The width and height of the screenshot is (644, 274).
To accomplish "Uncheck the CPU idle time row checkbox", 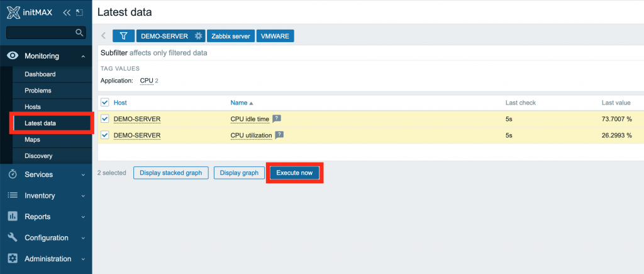I will pos(105,118).
